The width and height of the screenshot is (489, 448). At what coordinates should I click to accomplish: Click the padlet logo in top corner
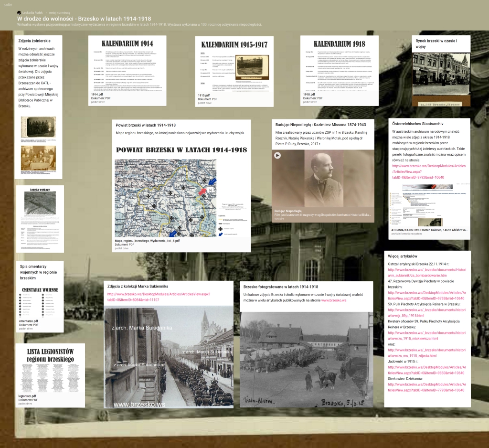point(8,4)
